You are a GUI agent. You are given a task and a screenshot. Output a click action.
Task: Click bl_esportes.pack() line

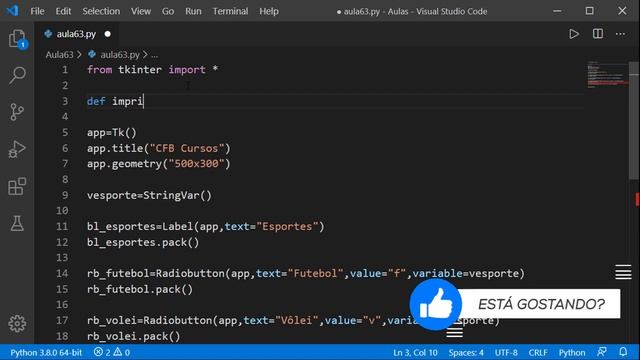tap(143, 242)
